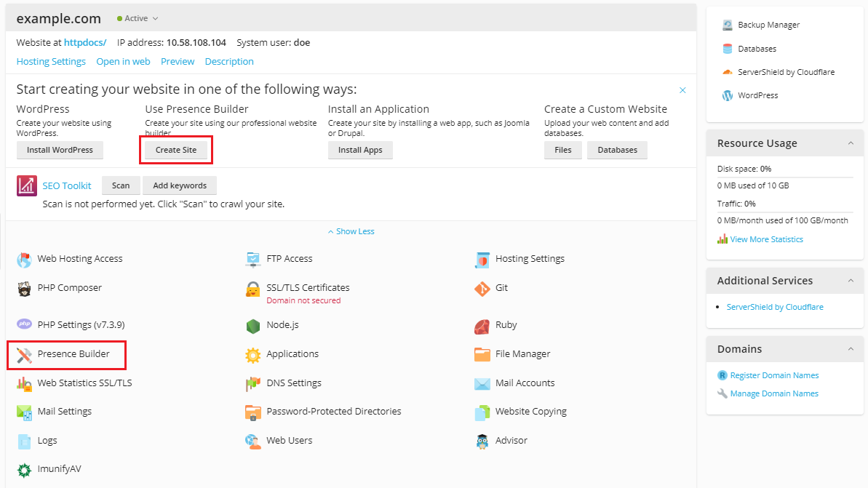Open Git icon

pos(482,289)
